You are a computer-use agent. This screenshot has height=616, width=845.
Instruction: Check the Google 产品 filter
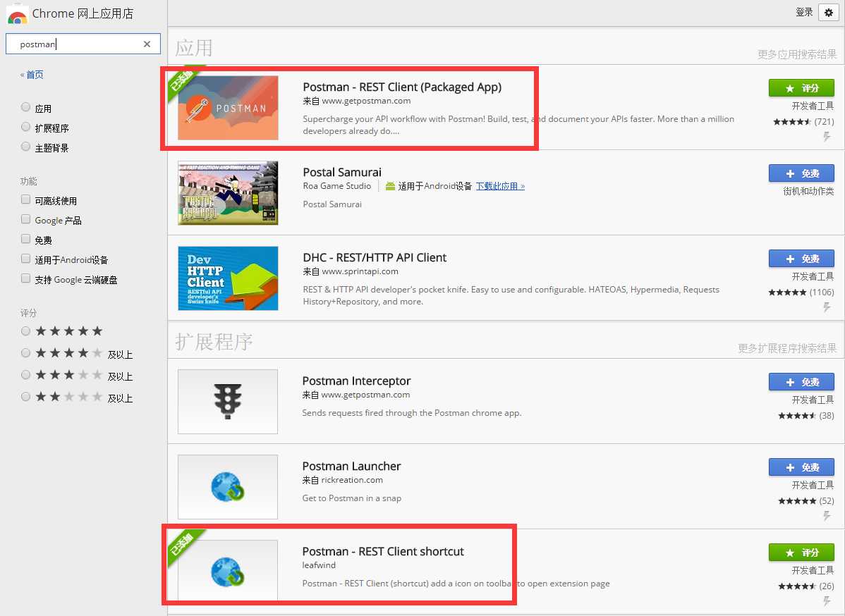coord(25,219)
